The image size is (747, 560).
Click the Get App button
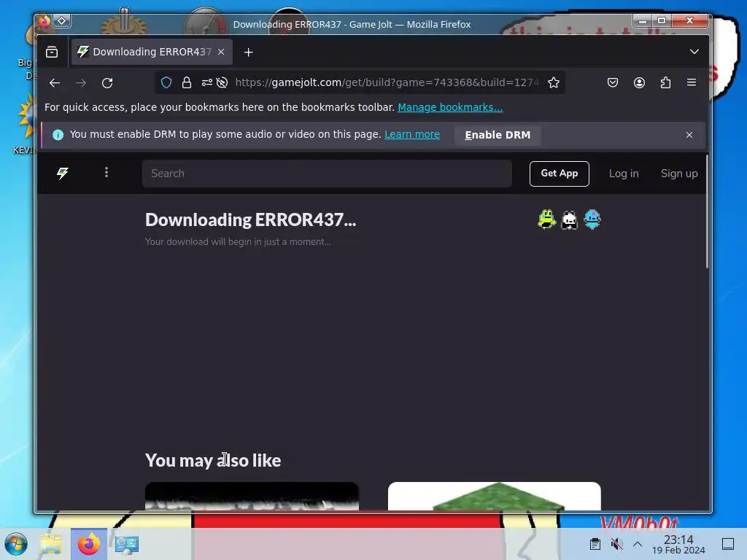click(x=560, y=174)
